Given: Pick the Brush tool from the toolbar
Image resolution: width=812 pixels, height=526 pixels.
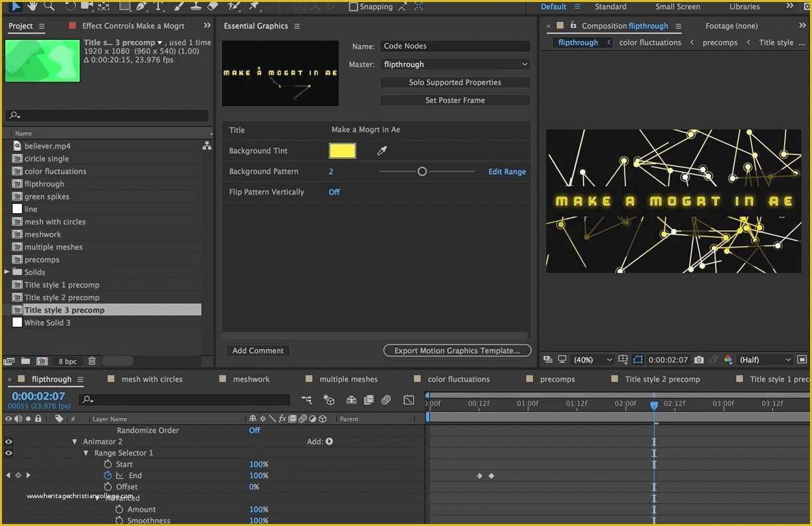Looking at the screenshot, I should 177,7.
